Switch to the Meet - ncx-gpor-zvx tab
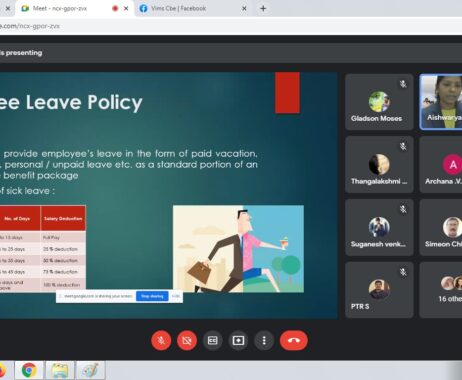This screenshot has height=380, width=462. [x=73, y=8]
